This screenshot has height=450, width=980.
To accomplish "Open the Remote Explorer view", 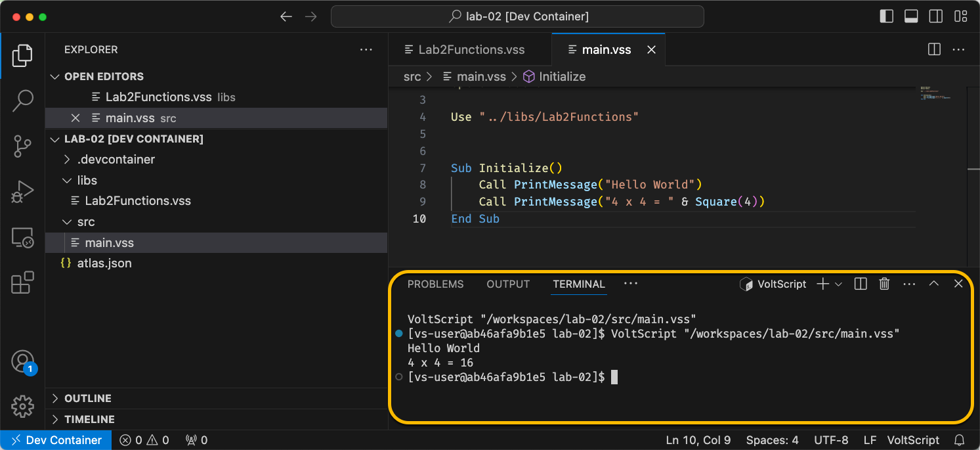I will [x=22, y=238].
